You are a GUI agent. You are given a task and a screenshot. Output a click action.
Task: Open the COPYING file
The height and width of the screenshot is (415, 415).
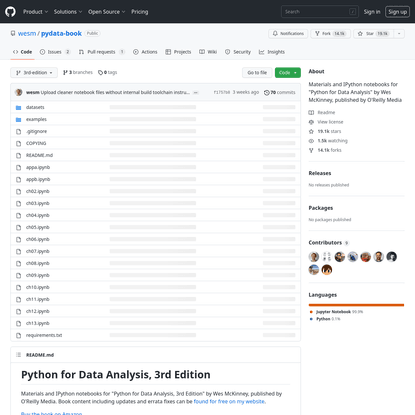(36, 143)
